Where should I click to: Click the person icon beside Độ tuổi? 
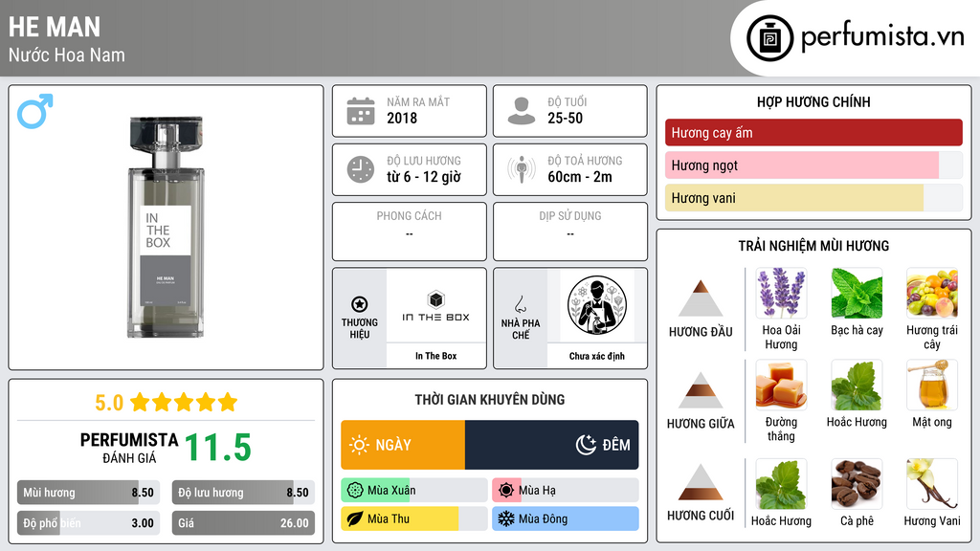[522, 111]
